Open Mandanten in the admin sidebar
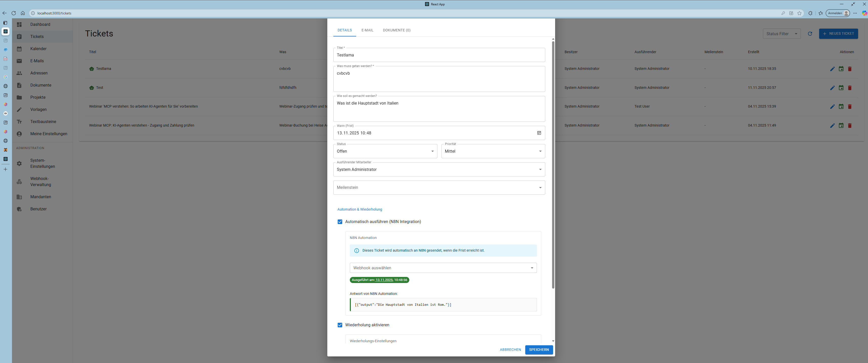This screenshot has width=868, height=363. 41,197
